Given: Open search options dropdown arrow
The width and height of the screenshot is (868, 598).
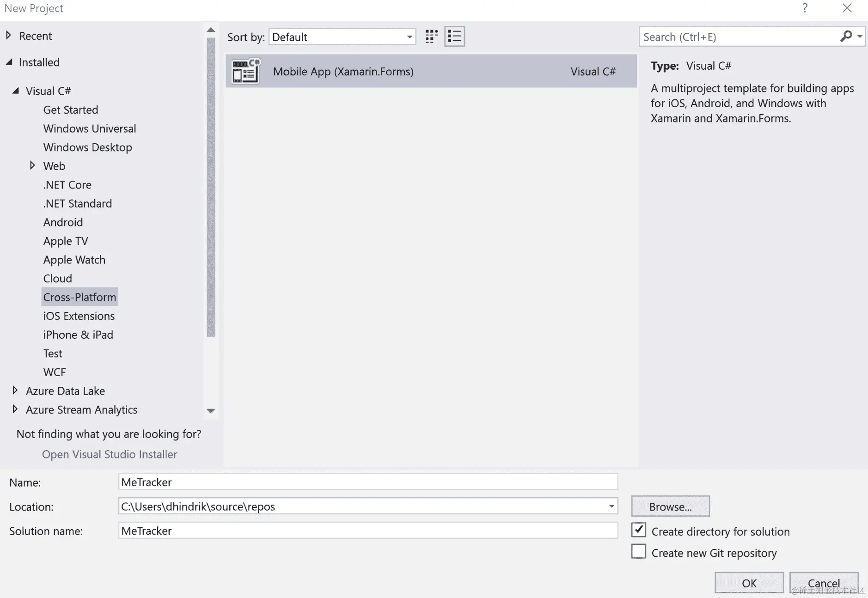Looking at the screenshot, I should (860, 37).
